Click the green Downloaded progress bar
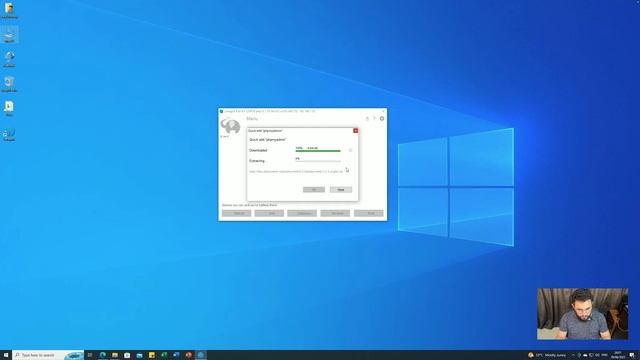The height and width of the screenshot is (360, 640). pyautogui.click(x=318, y=151)
